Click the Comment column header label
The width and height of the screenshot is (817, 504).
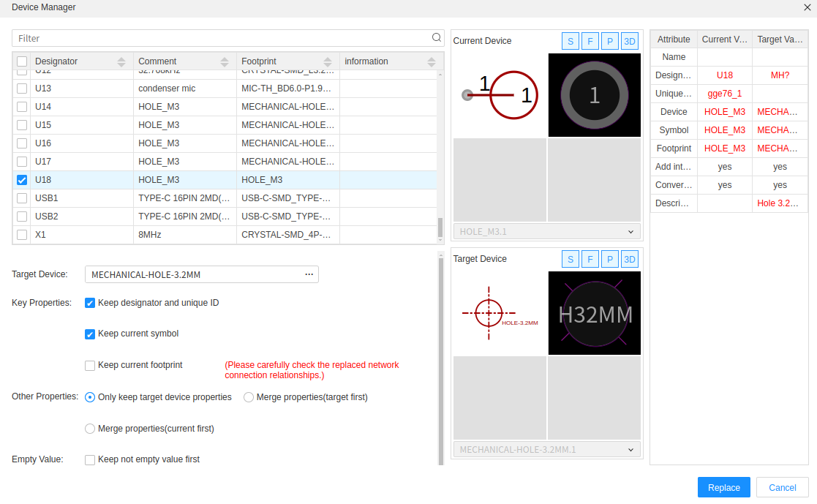(x=157, y=61)
